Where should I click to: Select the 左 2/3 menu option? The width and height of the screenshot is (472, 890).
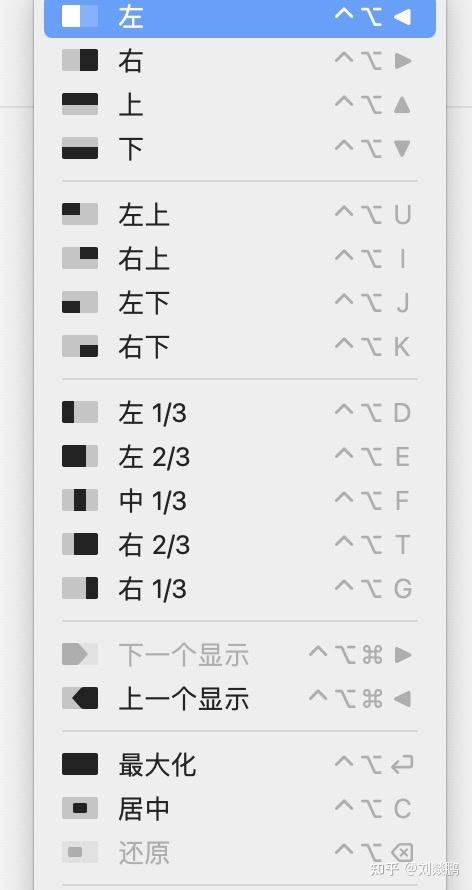[239, 456]
